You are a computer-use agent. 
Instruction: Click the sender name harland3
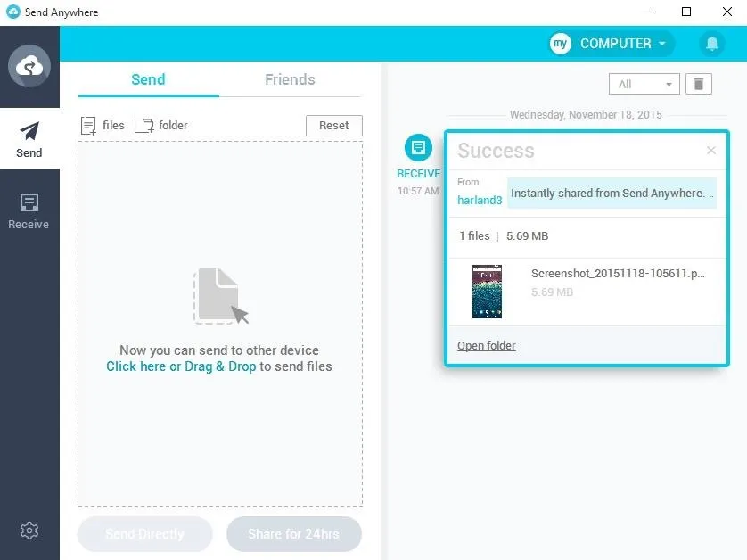[480, 200]
